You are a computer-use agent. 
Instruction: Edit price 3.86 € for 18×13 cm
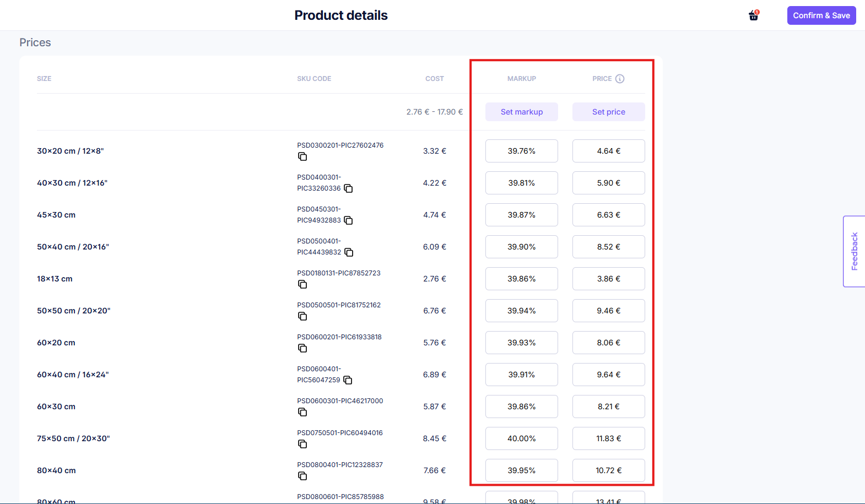coord(609,279)
